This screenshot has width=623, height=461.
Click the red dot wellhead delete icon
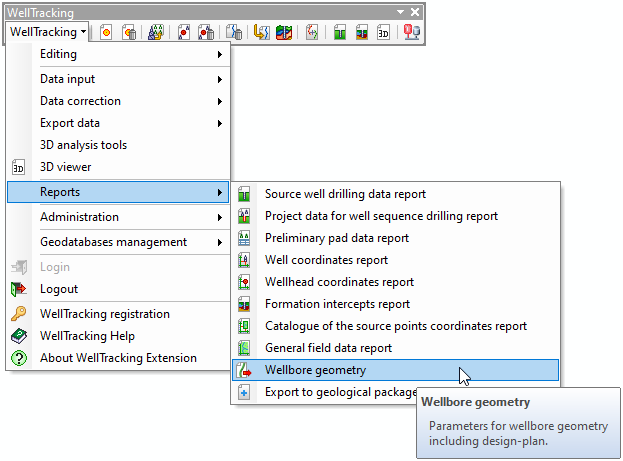click(206, 32)
